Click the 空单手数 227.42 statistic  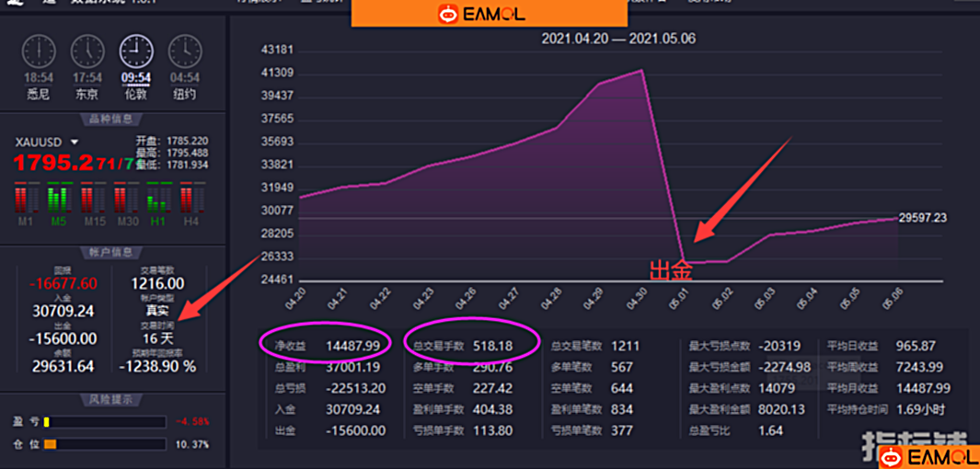point(463,388)
